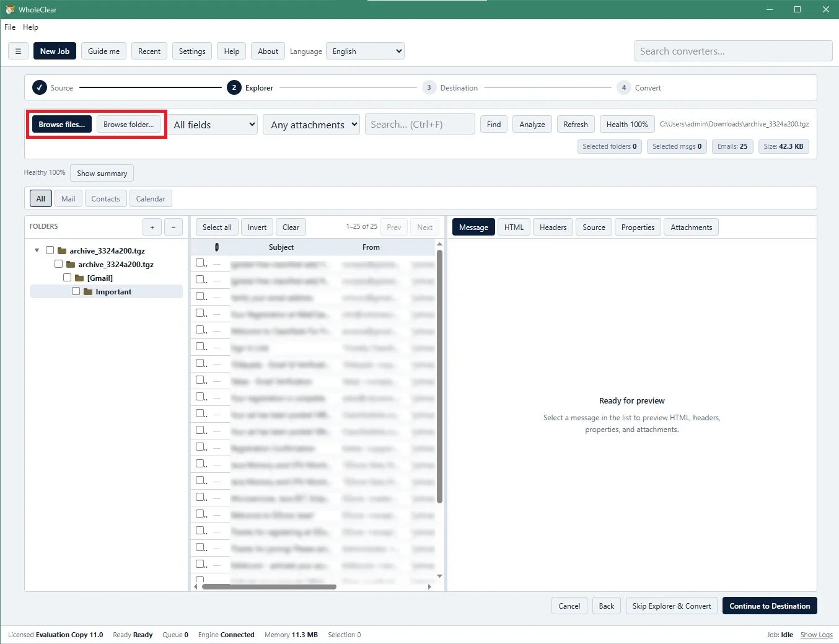Open the All fields dropdown
Viewport: 839px width, 644px height.
(x=214, y=125)
